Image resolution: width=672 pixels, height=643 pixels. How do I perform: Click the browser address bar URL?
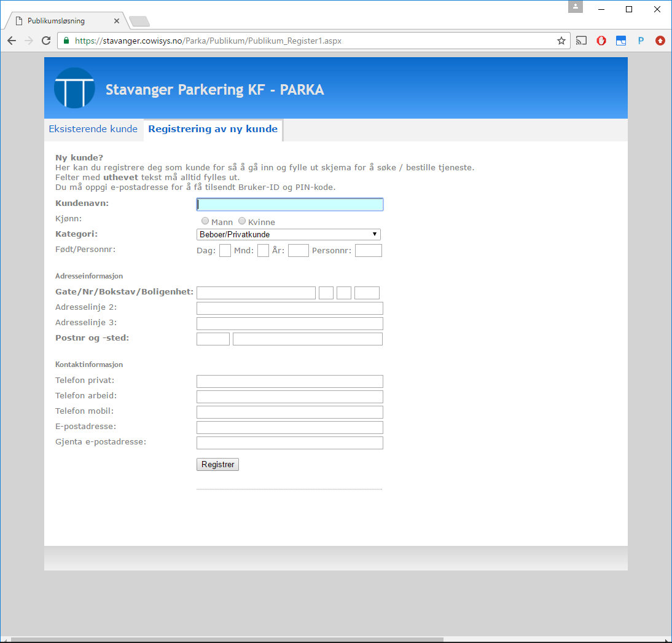pos(208,41)
